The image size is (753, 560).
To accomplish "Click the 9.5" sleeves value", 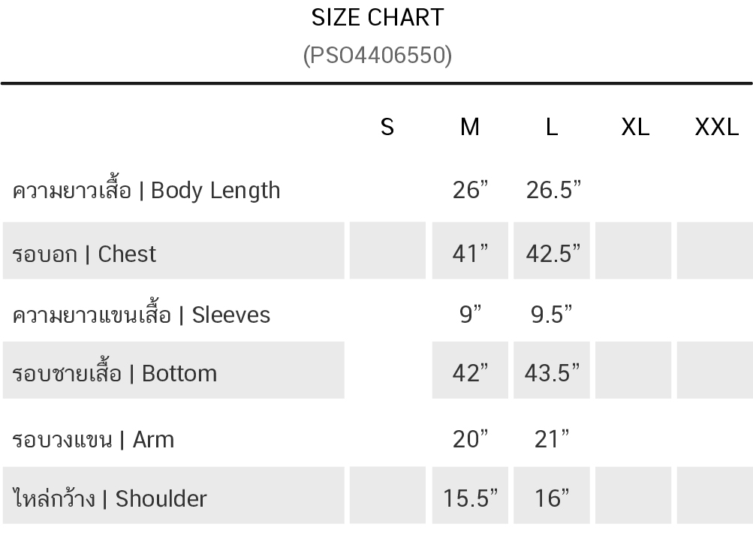I will (x=552, y=314).
